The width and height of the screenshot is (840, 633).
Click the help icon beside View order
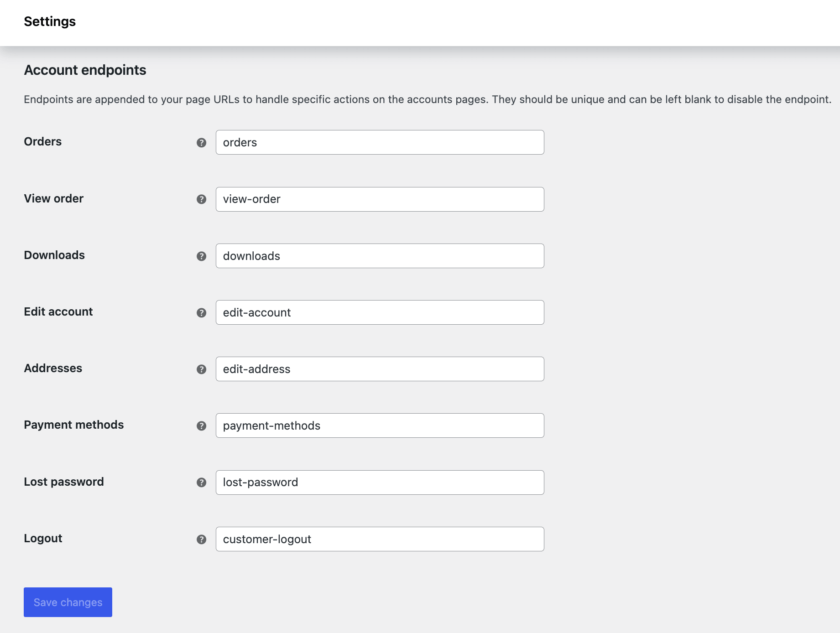201,199
